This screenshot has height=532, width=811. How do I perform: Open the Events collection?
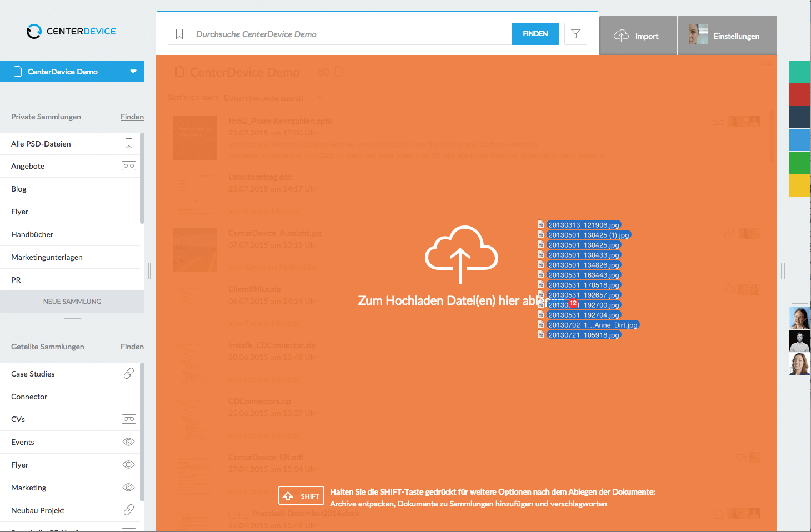pos(70,442)
